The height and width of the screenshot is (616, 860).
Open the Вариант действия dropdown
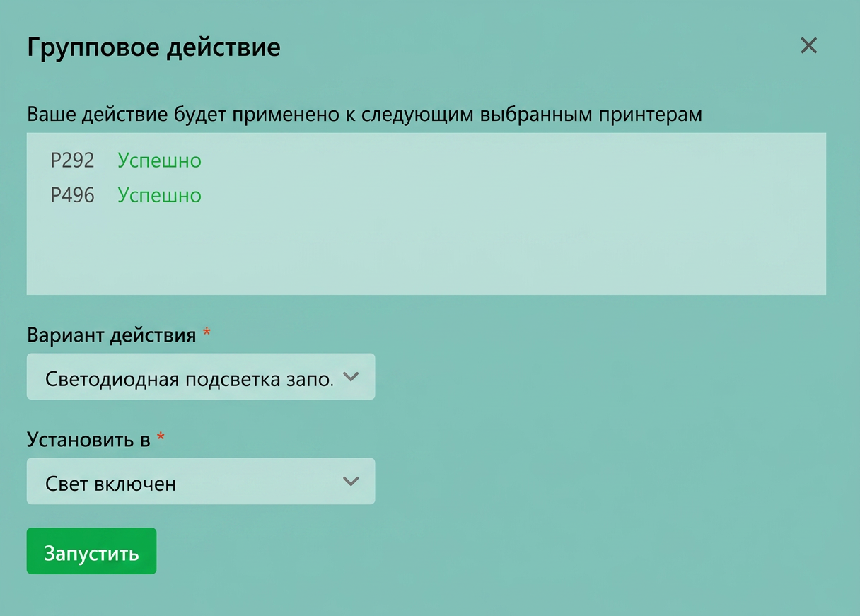(x=201, y=376)
